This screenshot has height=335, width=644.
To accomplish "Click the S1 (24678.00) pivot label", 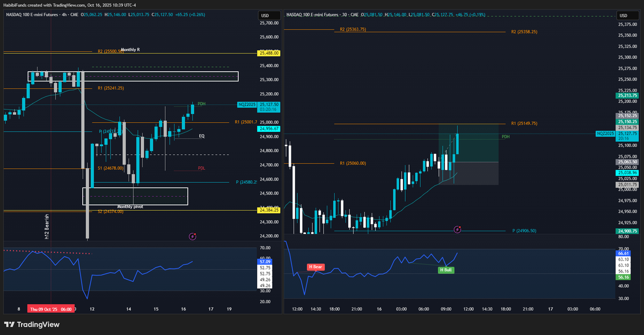I will click(x=111, y=168).
